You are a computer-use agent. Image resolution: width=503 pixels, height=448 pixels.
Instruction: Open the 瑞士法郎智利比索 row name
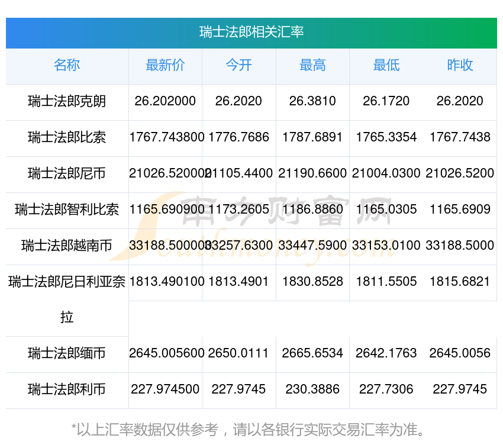click(x=67, y=210)
